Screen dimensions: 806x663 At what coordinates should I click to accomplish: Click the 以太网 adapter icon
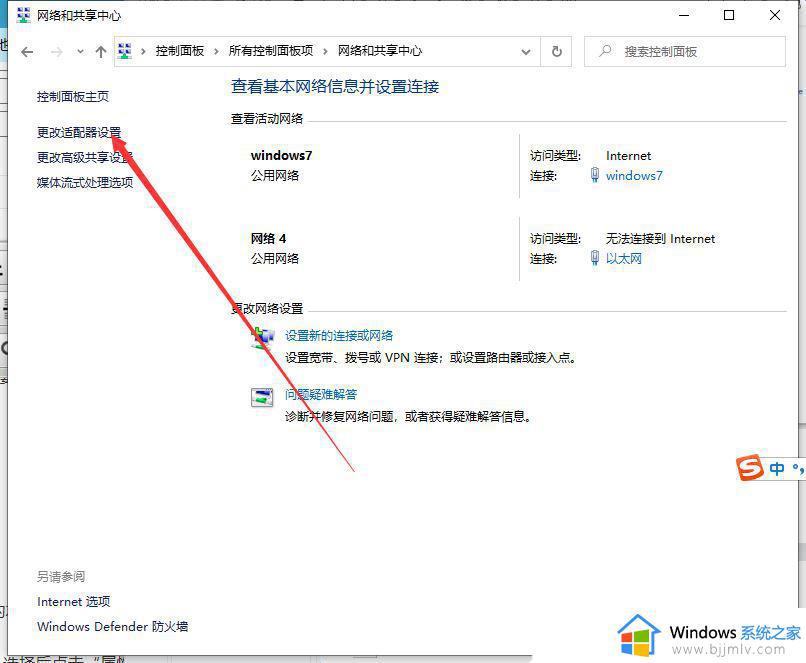(595, 258)
